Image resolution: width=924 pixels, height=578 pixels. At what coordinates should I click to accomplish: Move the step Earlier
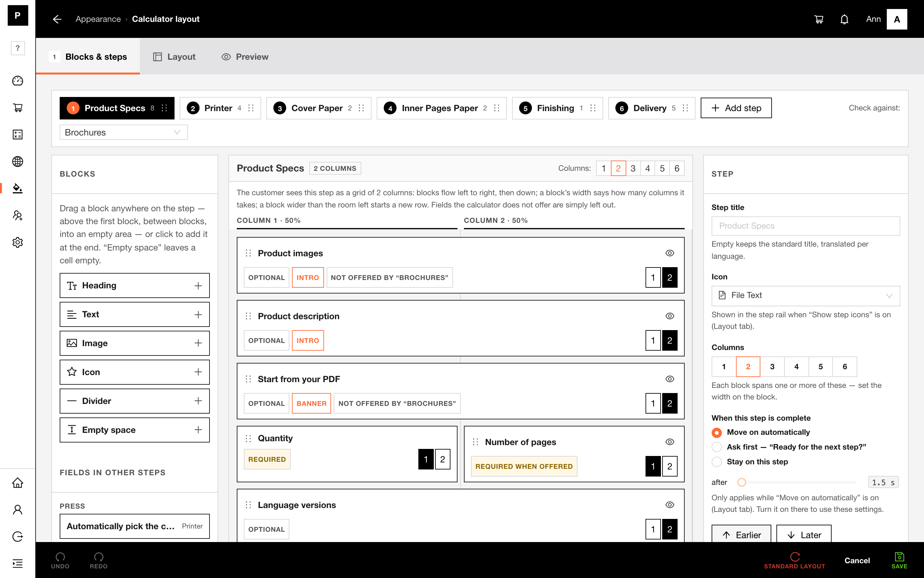coord(741,534)
